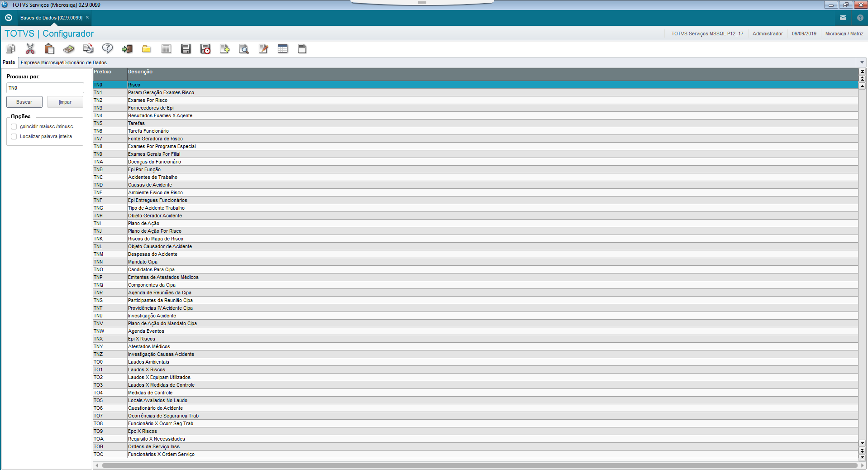Click the floppy disk Save icon
Image resolution: width=868 pixels, height=470 pixels.
(186, 49)
